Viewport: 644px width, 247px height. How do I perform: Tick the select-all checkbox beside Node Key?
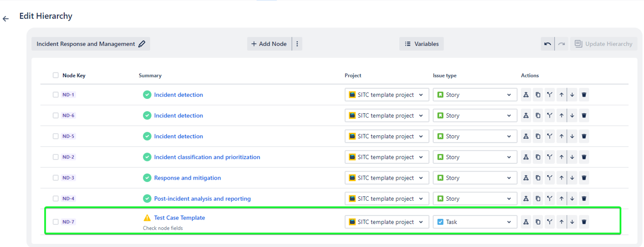click(56, 75)
